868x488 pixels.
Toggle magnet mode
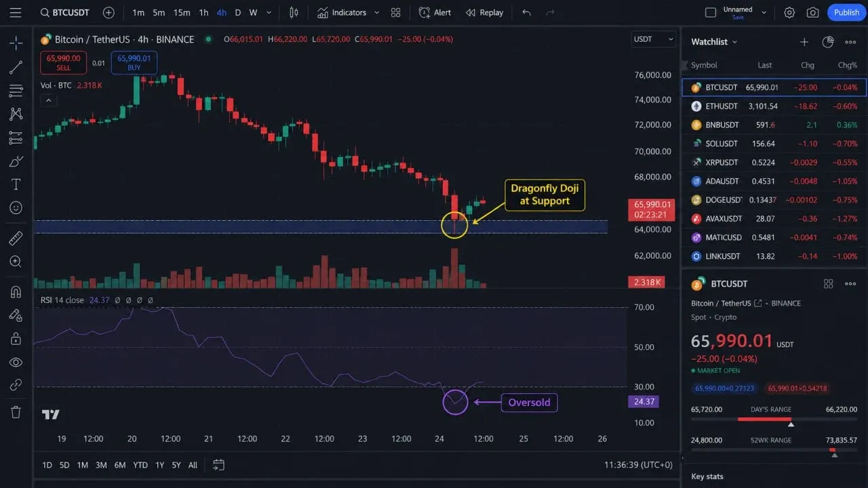click(16, 292)
